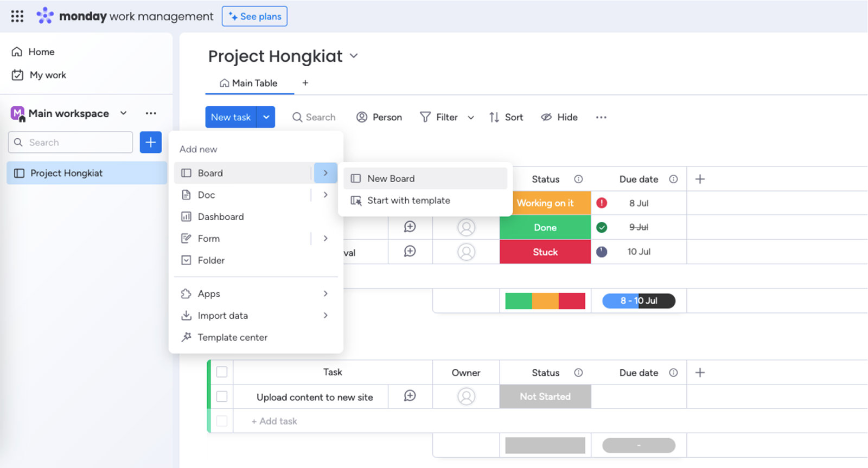Expand the Main workspace dropdown chevron
The width and height of the screenshot is (868, 468).
point(124,113)
